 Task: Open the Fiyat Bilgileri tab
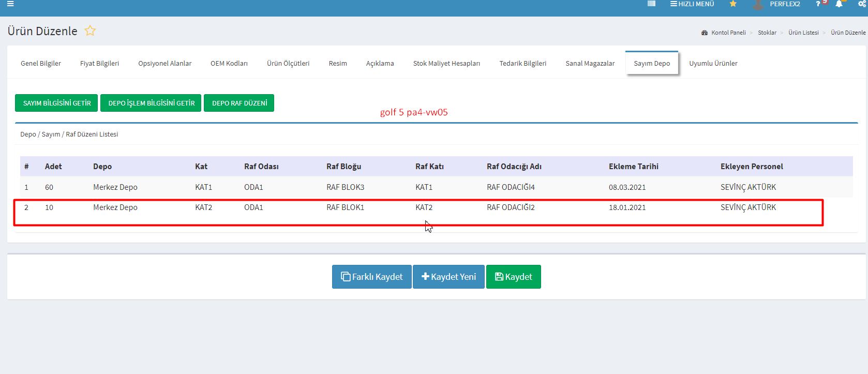tap(99, 64)
